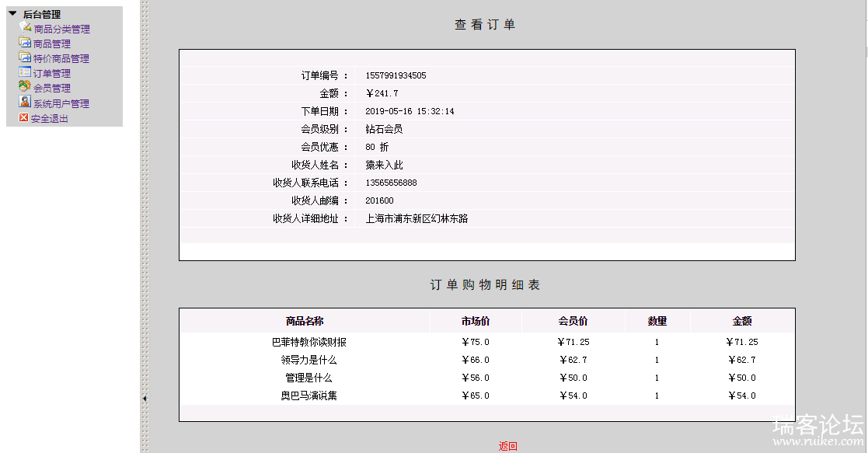Click recipient name 猿来入此

pos(384,165)
